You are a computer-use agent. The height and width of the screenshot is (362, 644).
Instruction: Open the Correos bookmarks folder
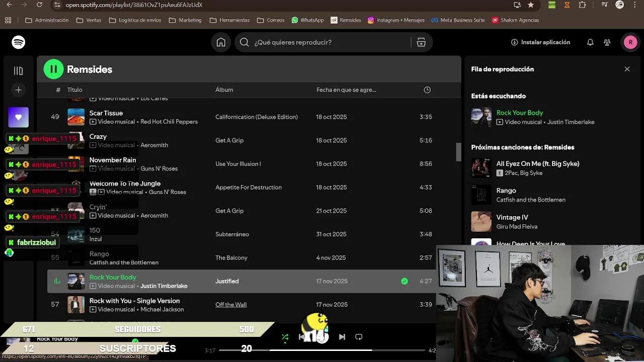(x=271, y=20)
